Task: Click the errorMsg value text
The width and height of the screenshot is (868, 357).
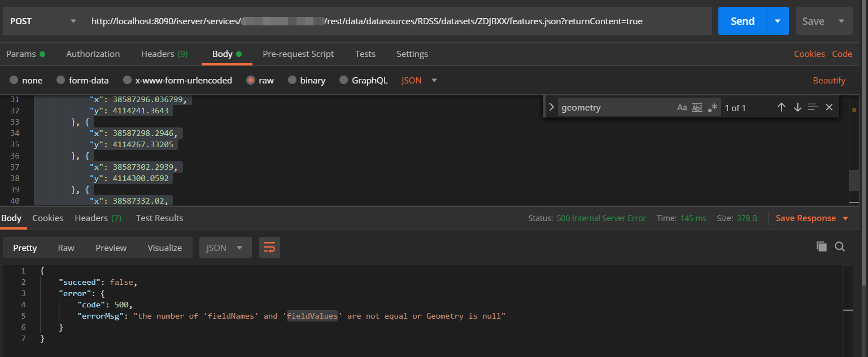Action: coord(319,316)
